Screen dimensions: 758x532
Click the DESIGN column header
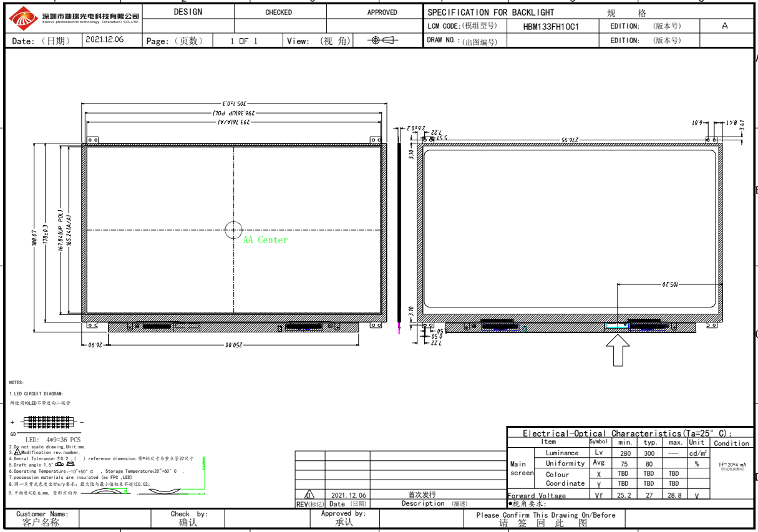coord(188,12)
